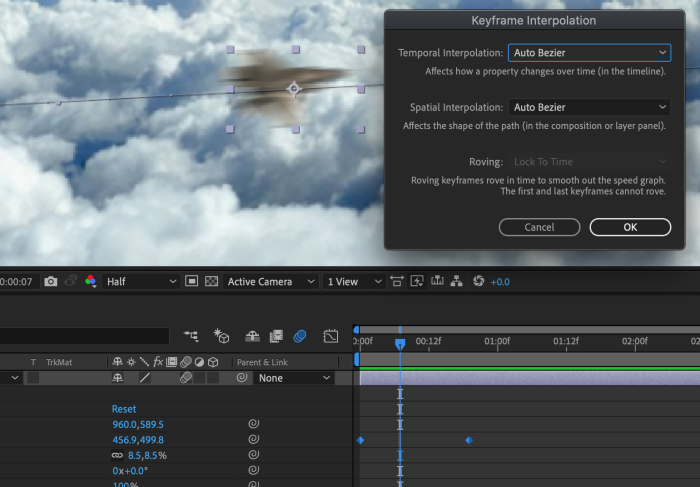Click pick whip on 0x+0.0° row
This screenshot has height=487, width=700.
click(x=254, y=470)
